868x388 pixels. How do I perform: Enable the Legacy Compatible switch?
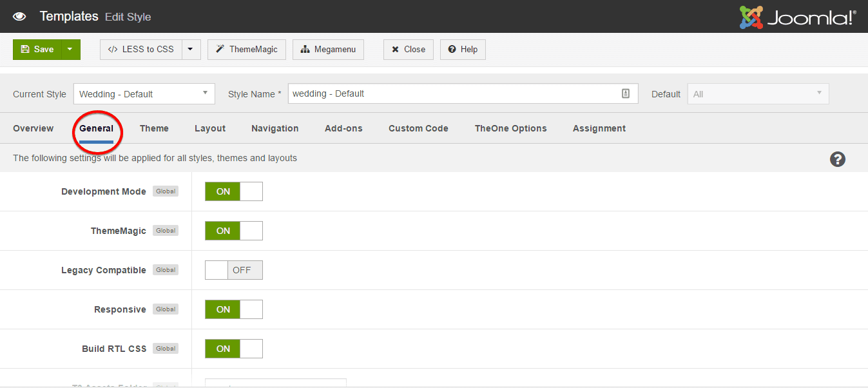(x=233, y=270)
